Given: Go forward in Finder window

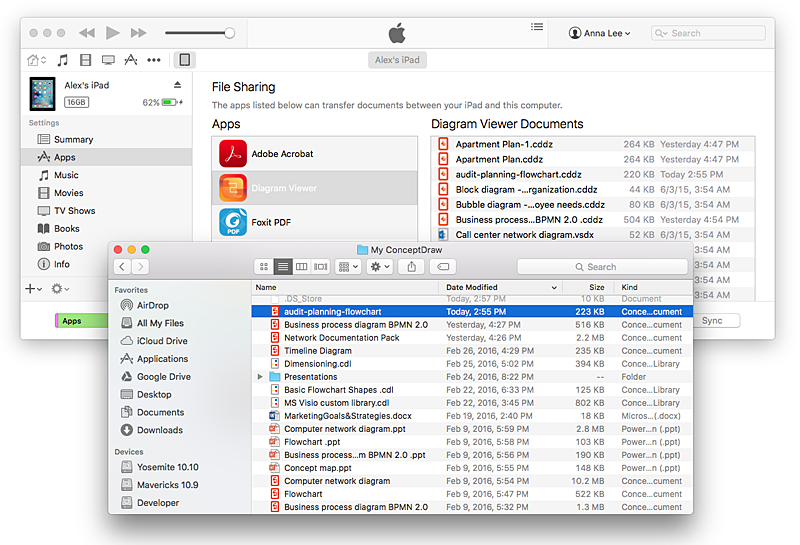Looking at the screenshot, I should (x=140, y=266).
